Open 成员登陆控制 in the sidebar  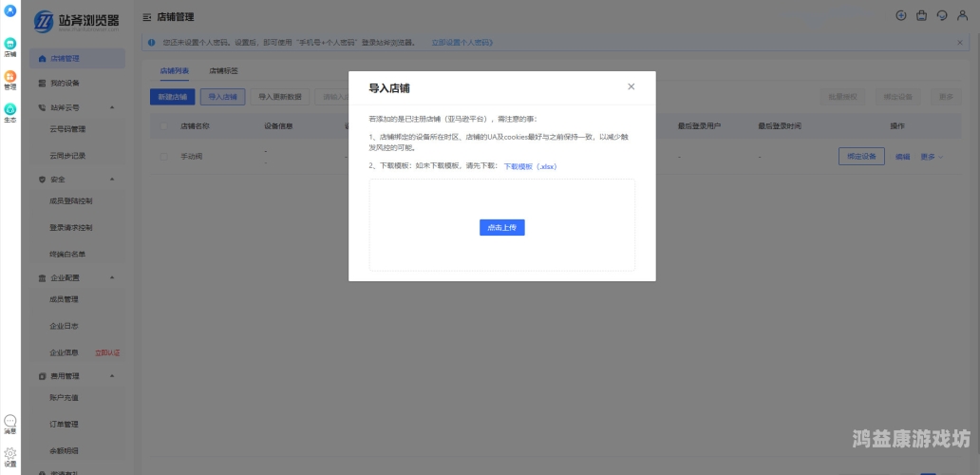(71, 201)
